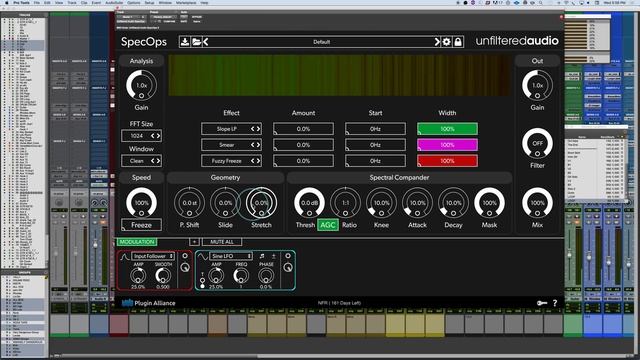Screen dimensions: 640x360
Task: Click the Default preset name
Action: [321, 42]
